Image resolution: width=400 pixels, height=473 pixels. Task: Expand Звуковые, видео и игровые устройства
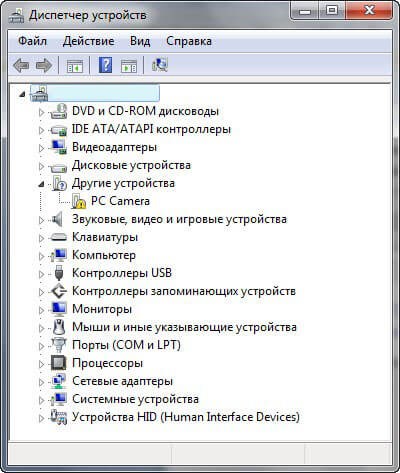41,220
